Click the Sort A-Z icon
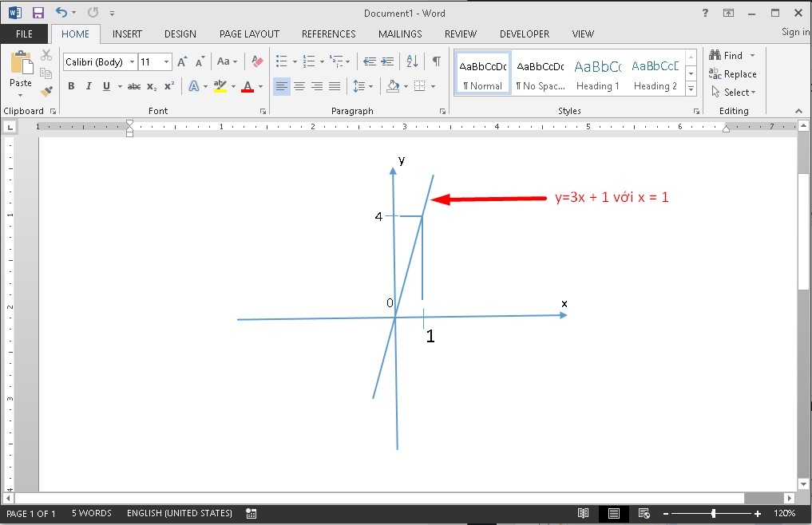The image size is (812, 525). 412,61
